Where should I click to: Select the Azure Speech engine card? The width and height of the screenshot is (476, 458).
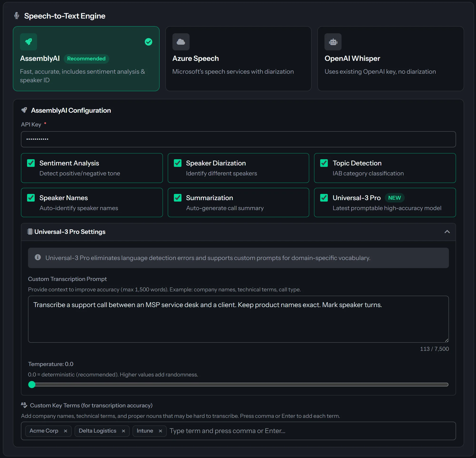point(238,59)
